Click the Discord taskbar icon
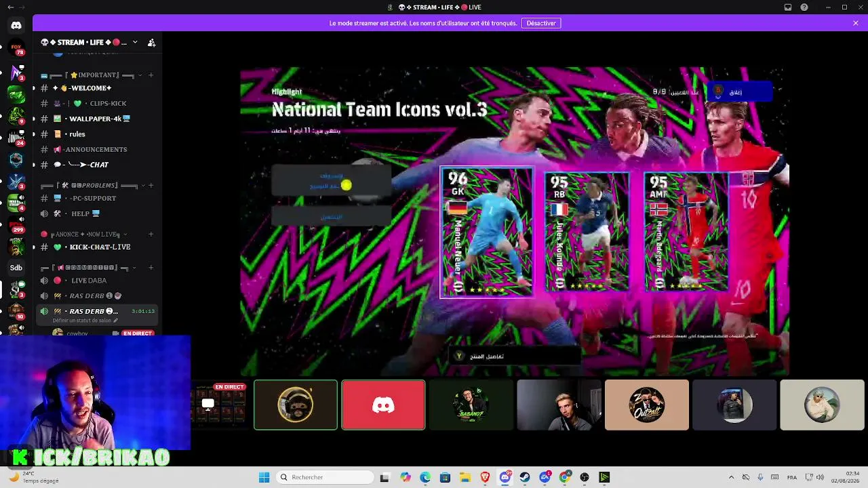Viewport: 868px width, 488px height. 505,477
